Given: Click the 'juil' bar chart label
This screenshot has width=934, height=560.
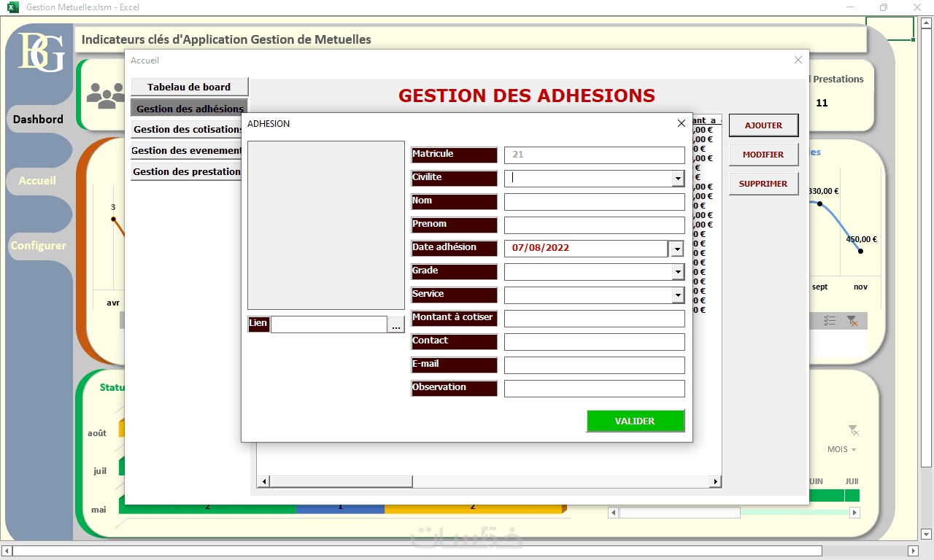Looking at the screenshot, I should point(100,471).
